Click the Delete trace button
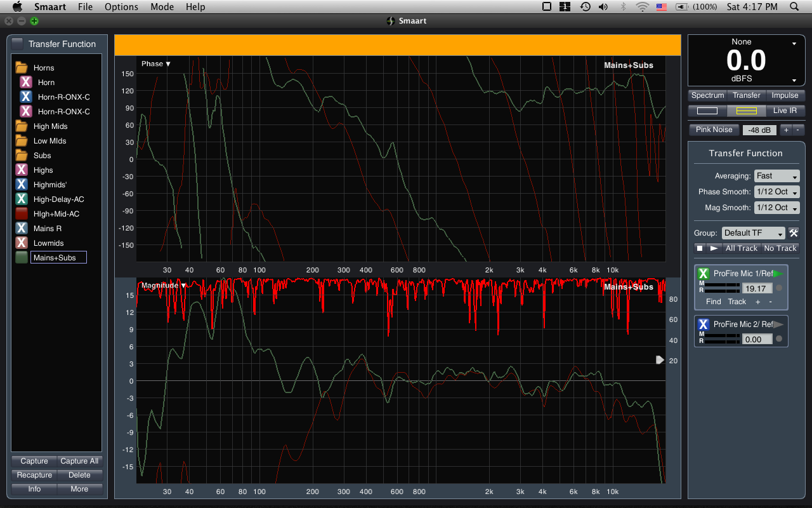 pyautogui.click(x=79, y=475)
